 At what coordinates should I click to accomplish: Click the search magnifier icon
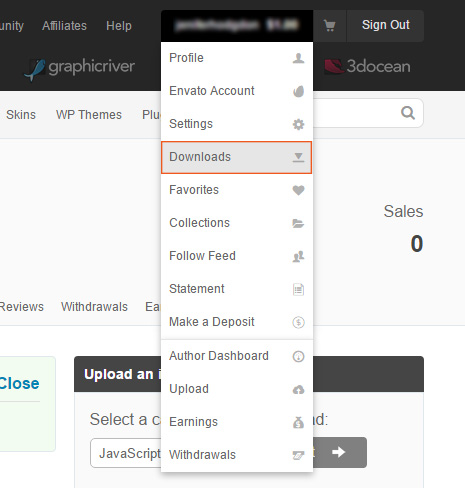point(408,113)
